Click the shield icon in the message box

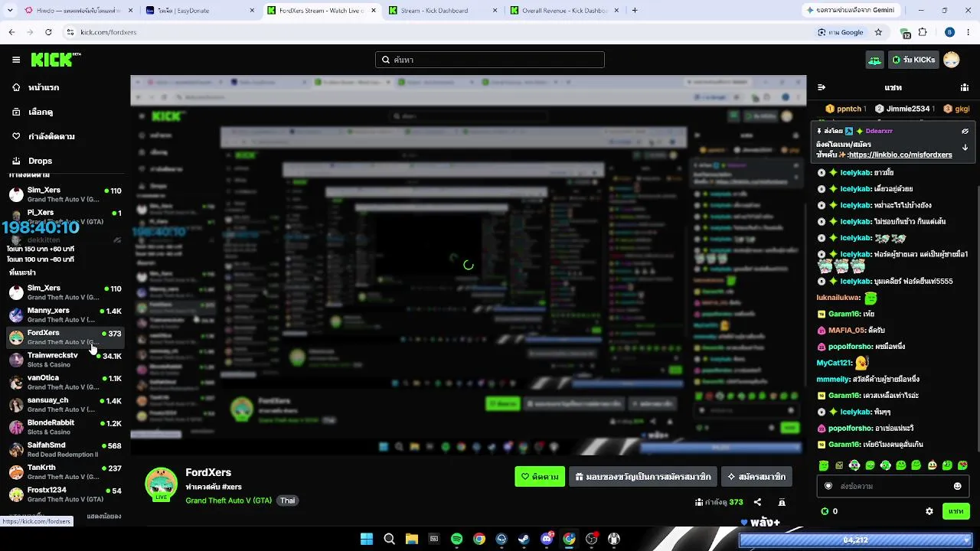click(x=828, y=486)
